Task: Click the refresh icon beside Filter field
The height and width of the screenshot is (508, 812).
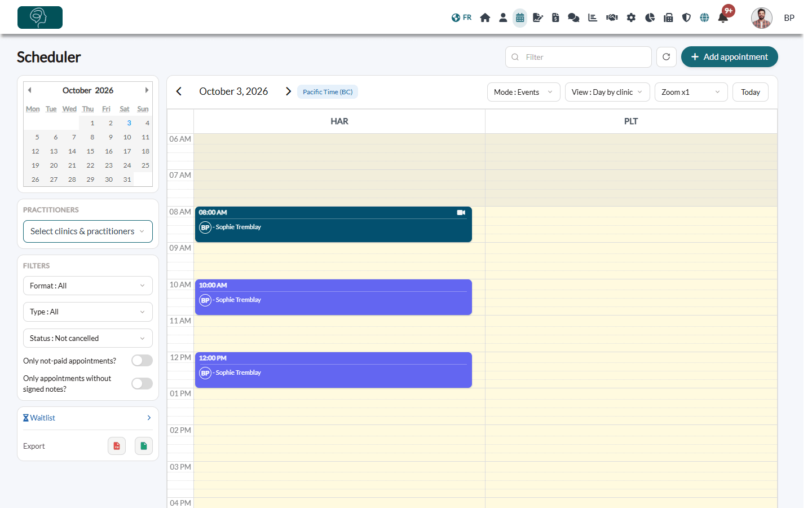Action: 666,57
